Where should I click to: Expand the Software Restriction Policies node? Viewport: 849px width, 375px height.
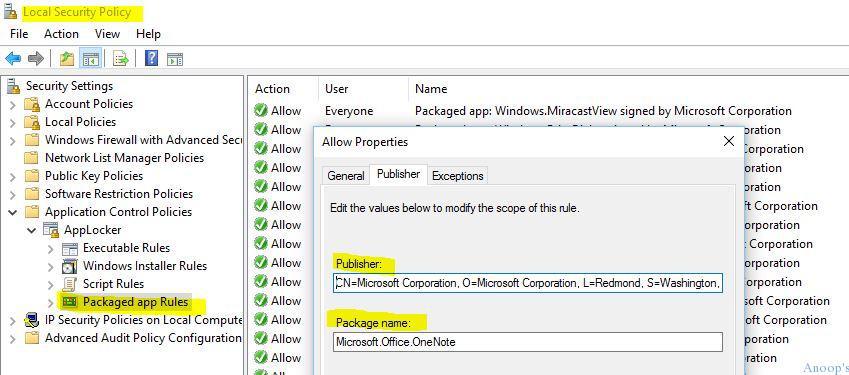pos(13,194)
